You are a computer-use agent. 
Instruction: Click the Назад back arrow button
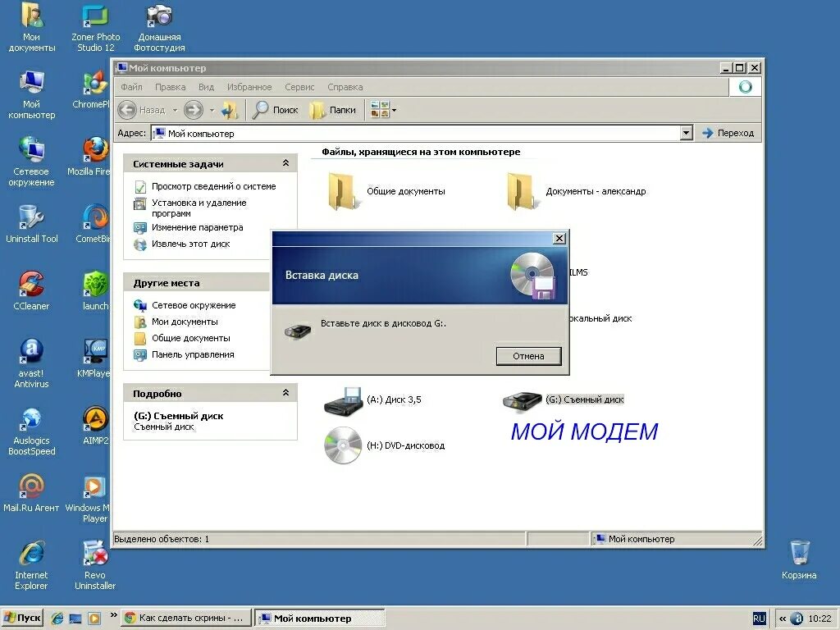tap(142, 111)
